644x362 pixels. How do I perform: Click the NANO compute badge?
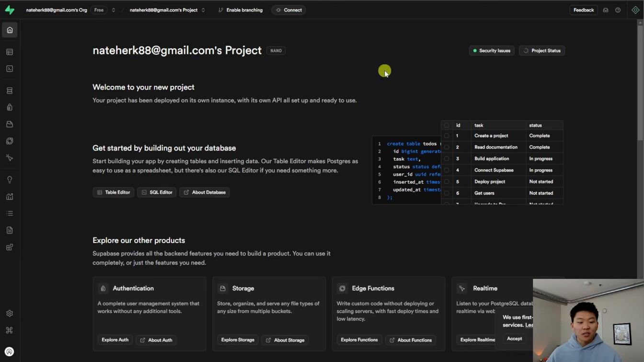pos(276,51)
